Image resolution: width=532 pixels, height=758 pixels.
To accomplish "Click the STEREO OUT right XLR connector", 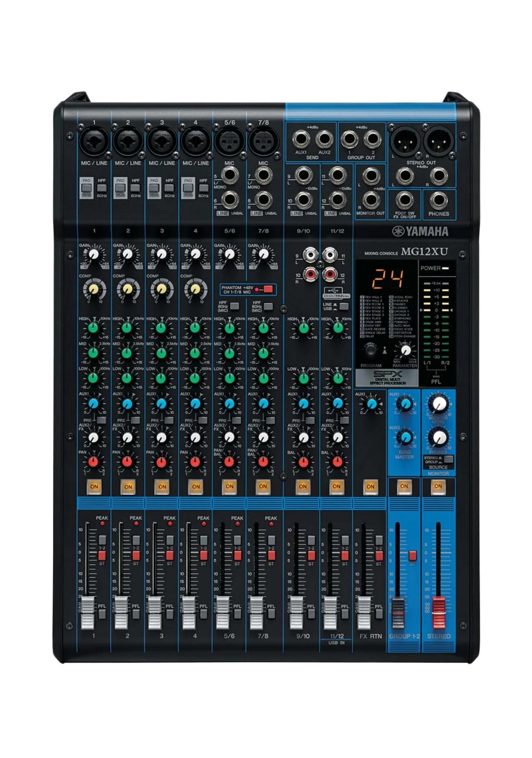I will (438, 141).
